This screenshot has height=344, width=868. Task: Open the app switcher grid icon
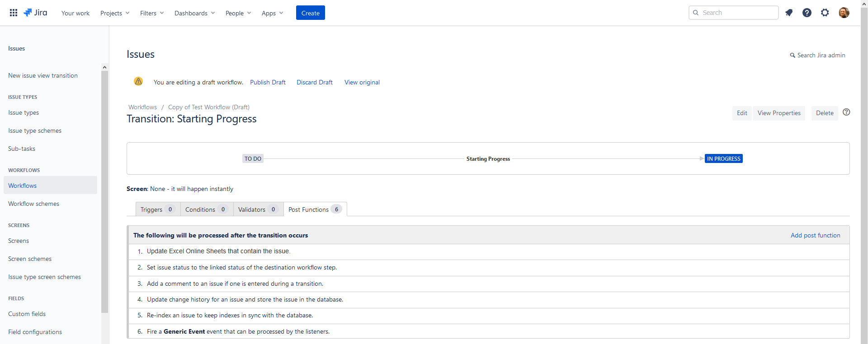click(14, 13)
